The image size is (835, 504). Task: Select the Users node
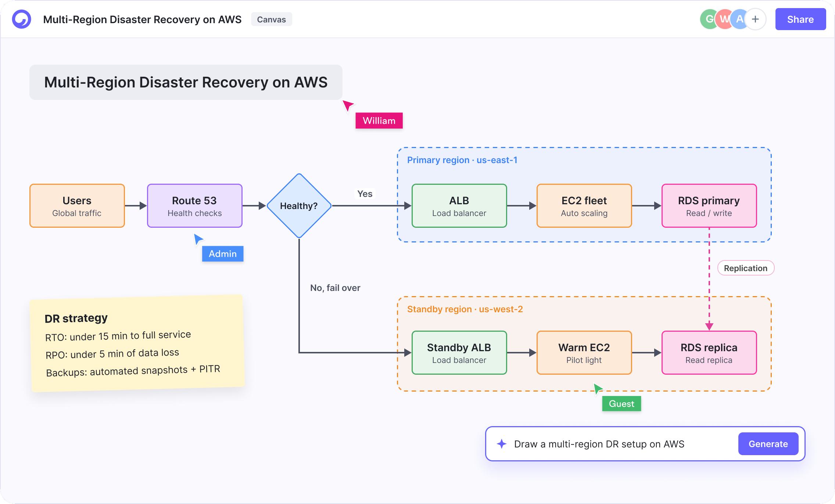pos(77,206)
